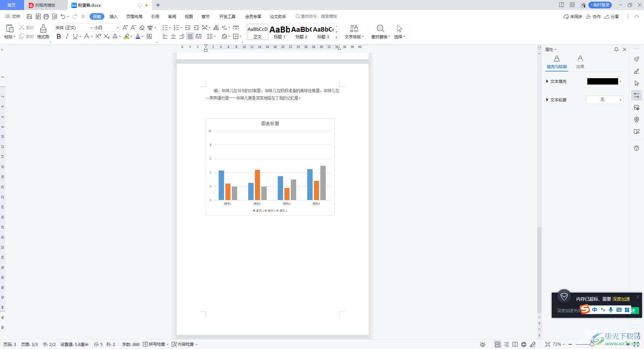Open the help icon in right sidebar

636,148
